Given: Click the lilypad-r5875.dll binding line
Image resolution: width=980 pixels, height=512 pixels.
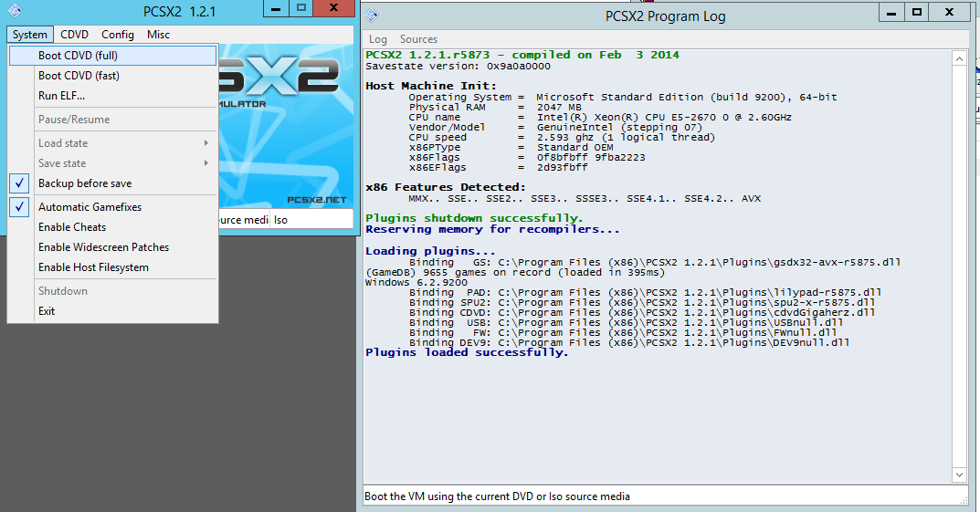Looking at the screenshot, I should point(646,292).
